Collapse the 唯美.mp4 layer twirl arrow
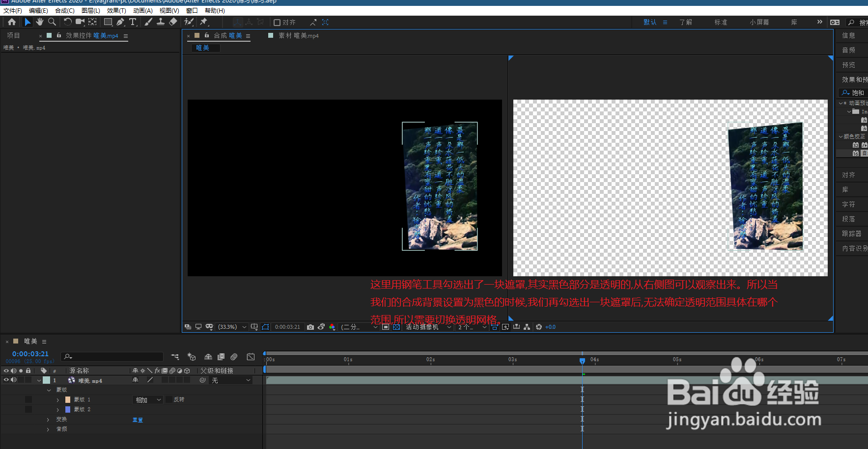 tap(39, 380)
